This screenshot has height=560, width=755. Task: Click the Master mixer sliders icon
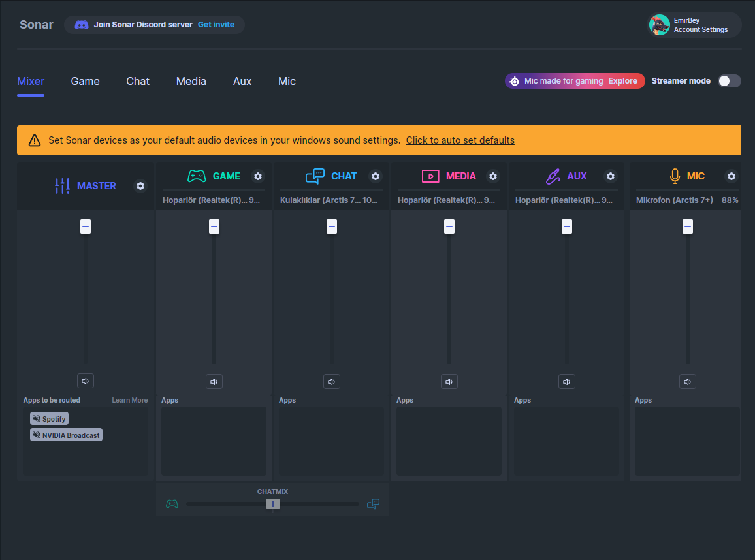(62, 186)
